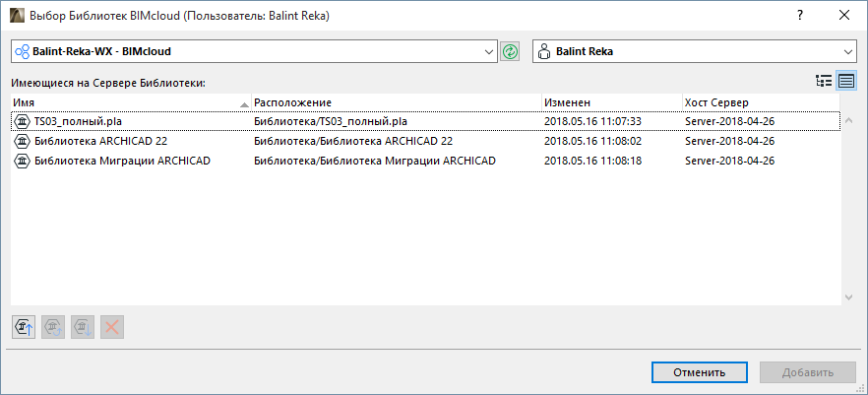Click the date 2018.05.16 11:07:33
The height and width of the screenshot is (395, 868).
pyautogui.click(x=592, y=121)
